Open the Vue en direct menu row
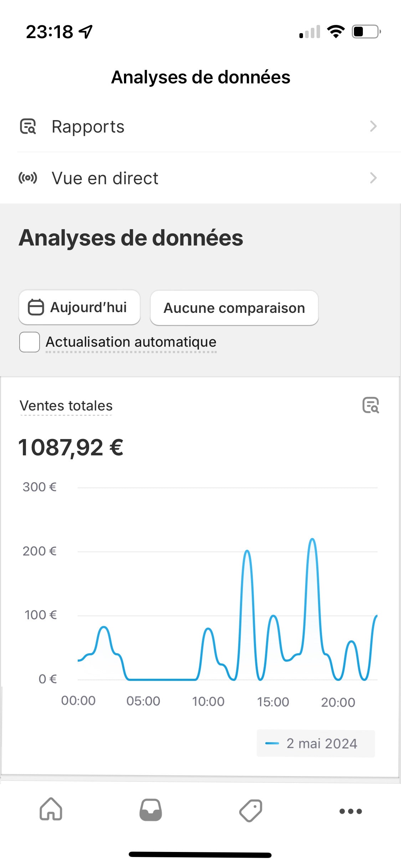The height and width of the screenshot is (868, 401). tap(200, 178)
